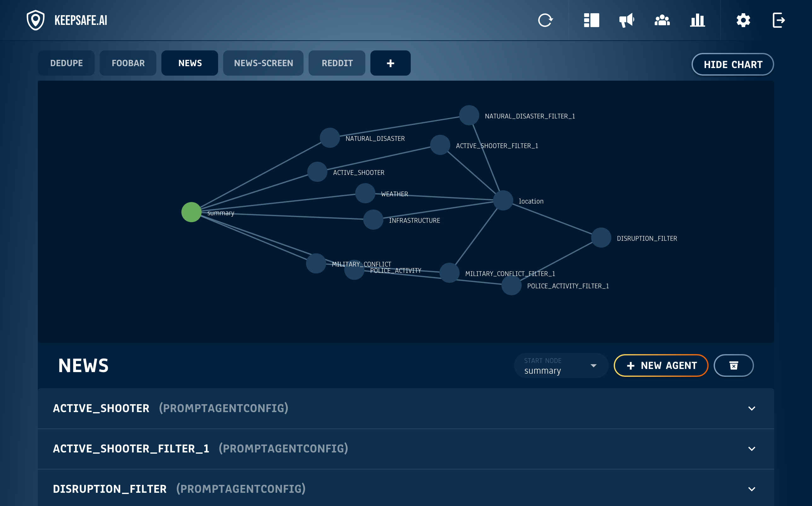
Task: Click the logout icon
Action: [x=779, y=20]
